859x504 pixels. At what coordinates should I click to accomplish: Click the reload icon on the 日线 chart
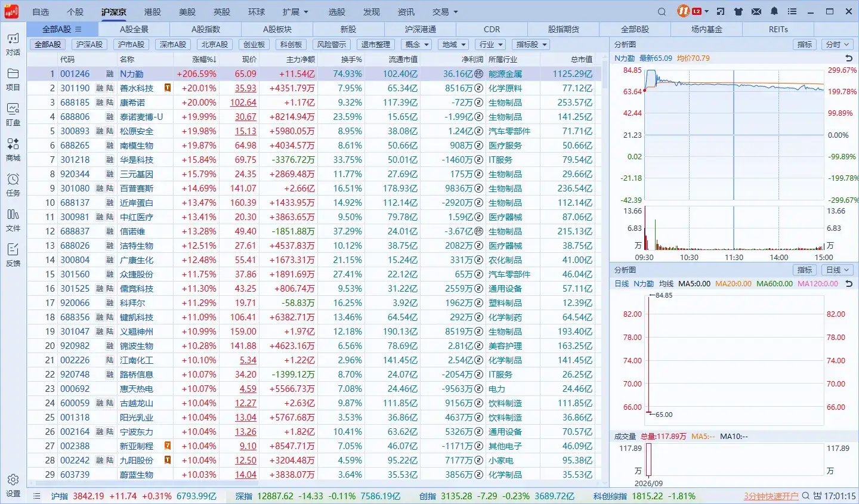pos(849,283)
